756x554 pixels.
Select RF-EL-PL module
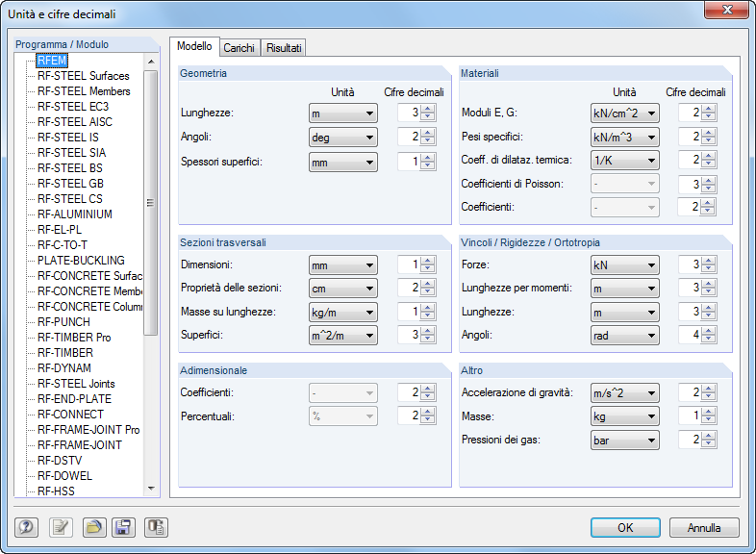[60, 230]
